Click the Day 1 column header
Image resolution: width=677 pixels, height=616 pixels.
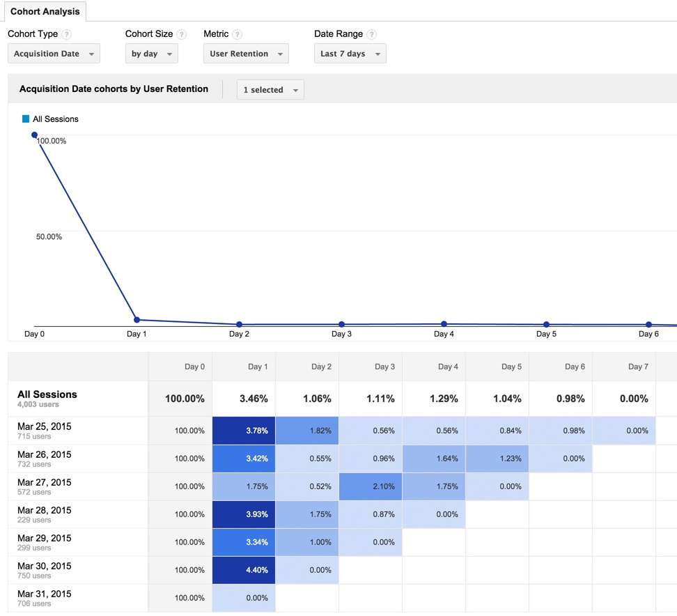pos(257,367)
